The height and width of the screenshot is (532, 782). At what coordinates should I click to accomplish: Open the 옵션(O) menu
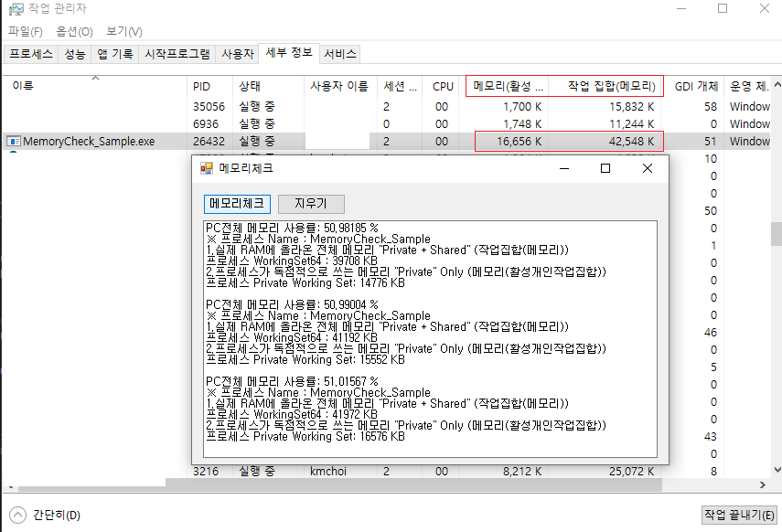tap(74, 31)
